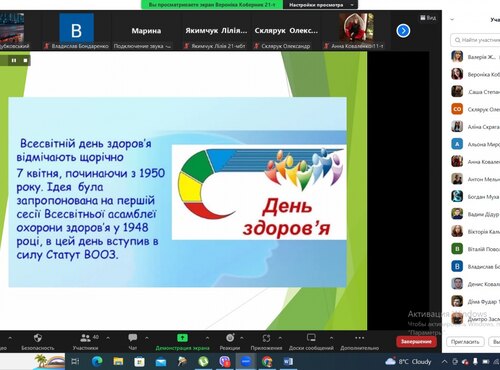Viewport: 500px width, 370px height.
Task: Open Task View on the taskbar
Action: click(75, 361)
